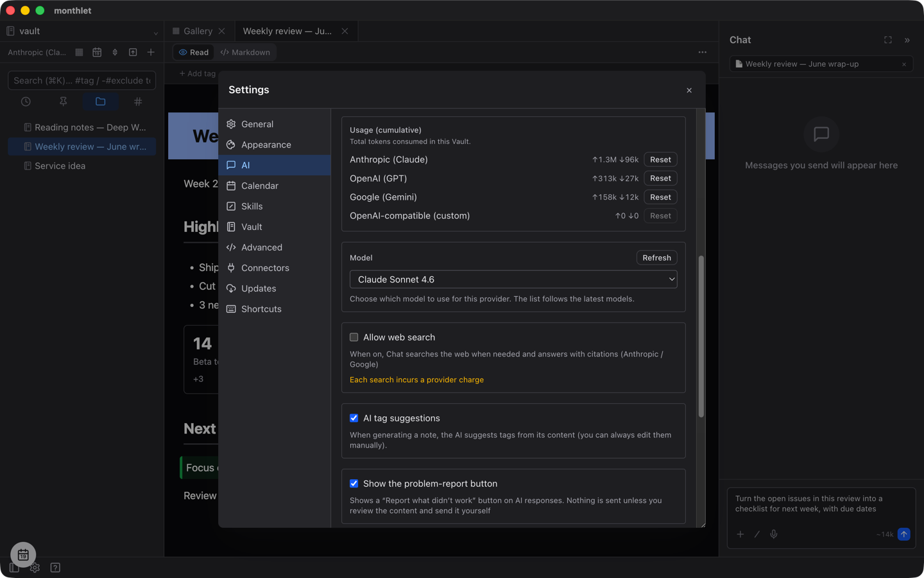This screenshot has height=578, width=924.
Task: Remove Weekly review attachment from chat
Action: (x=904, y=64)
